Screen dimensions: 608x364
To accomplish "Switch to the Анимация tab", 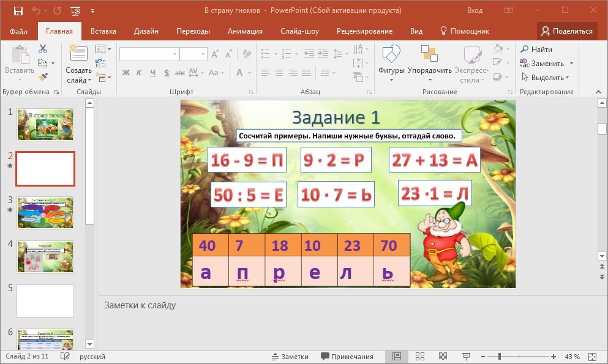I will click(x=245, y=31).
